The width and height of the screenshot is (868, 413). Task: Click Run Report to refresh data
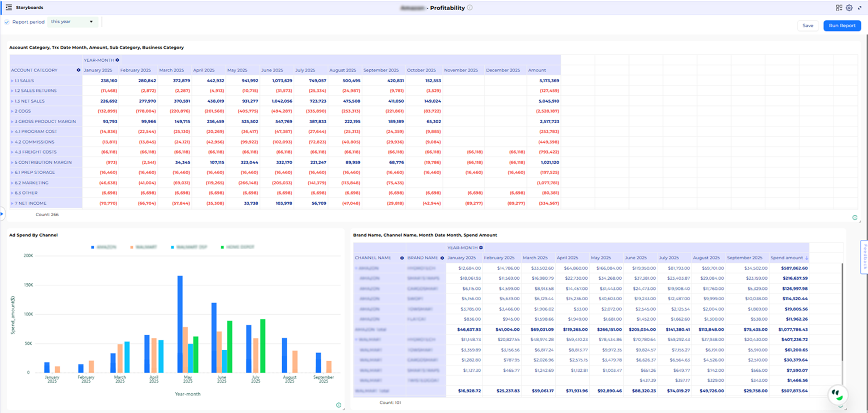pyautogui.click(x=842, y=25)
